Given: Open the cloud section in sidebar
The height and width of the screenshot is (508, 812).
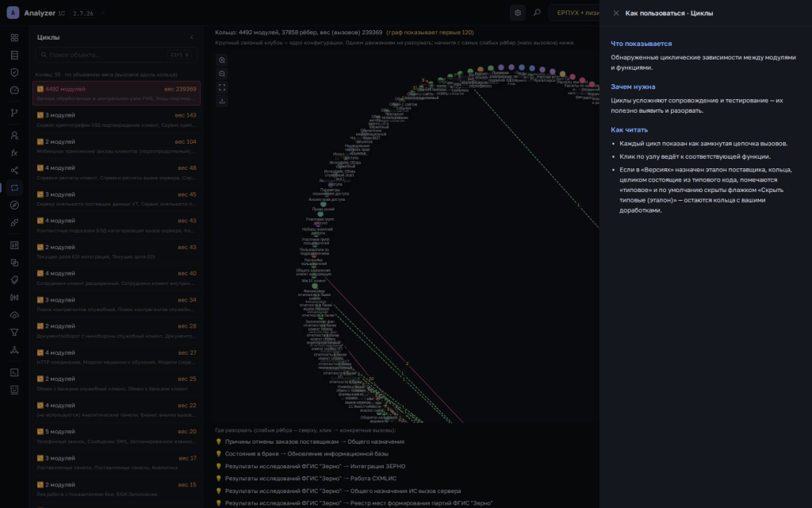Looking at the screenshot, I should click(14, 315).
